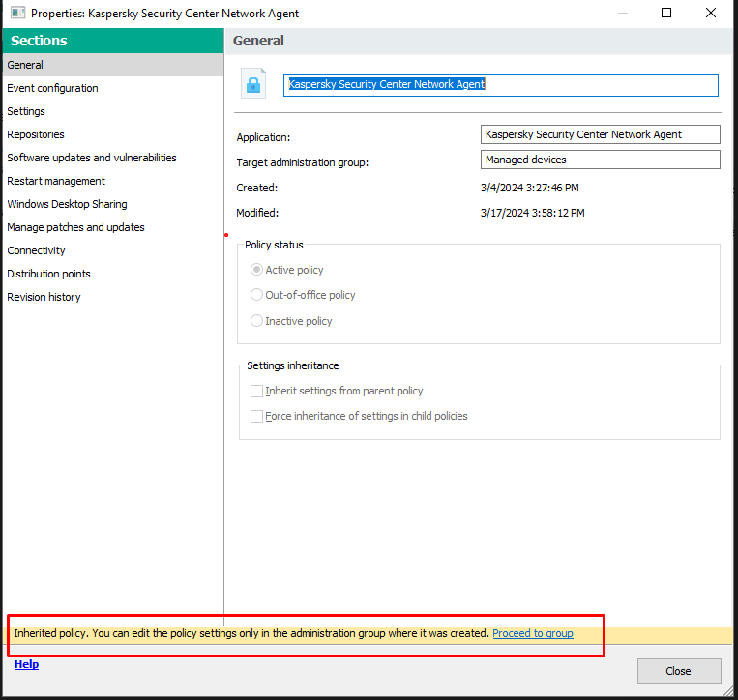Click the policy name input field

(501, 85)
